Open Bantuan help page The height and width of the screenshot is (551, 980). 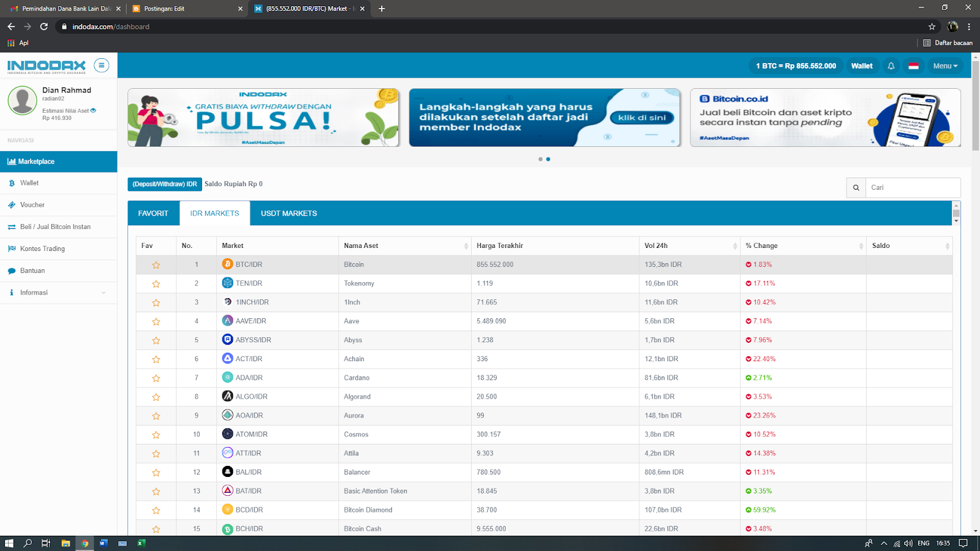pos(59,271)
